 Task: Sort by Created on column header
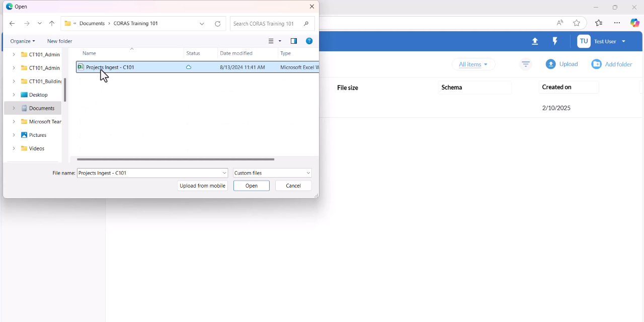click(556, 87)
